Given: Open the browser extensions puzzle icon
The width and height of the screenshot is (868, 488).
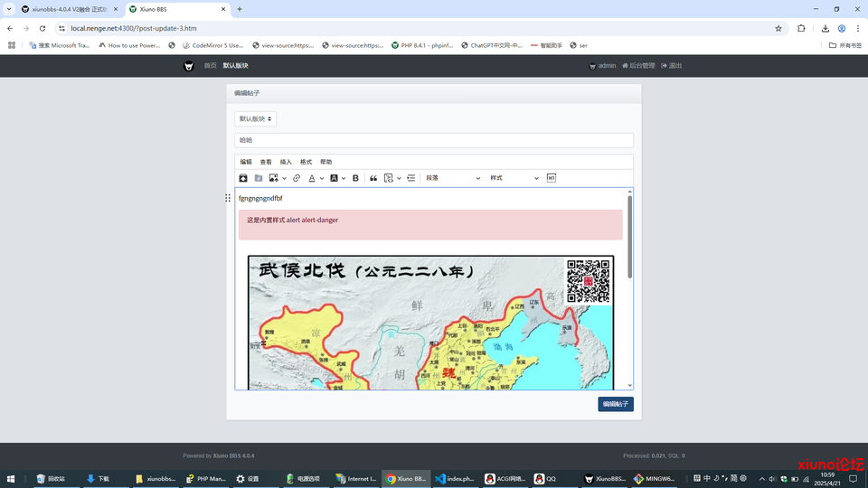Looking at the screenshot, I should click(801, 28).
